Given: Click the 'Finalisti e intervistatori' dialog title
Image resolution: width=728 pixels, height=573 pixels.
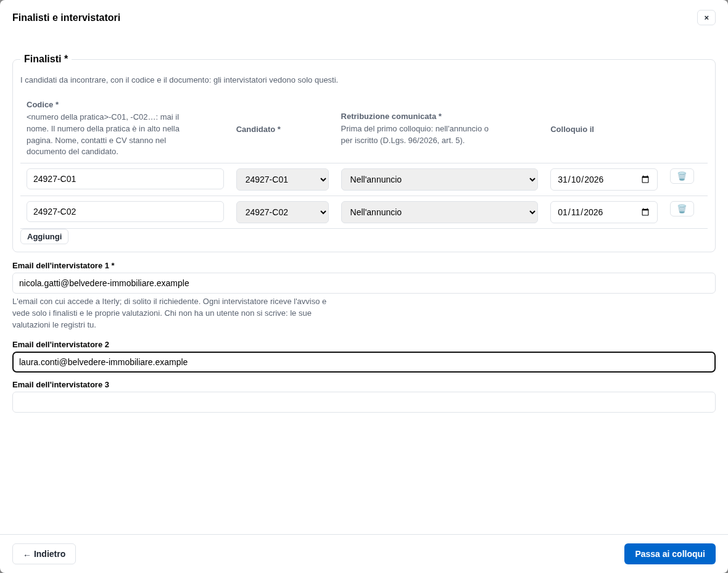Looking at the screenshot, I should 67,18.
